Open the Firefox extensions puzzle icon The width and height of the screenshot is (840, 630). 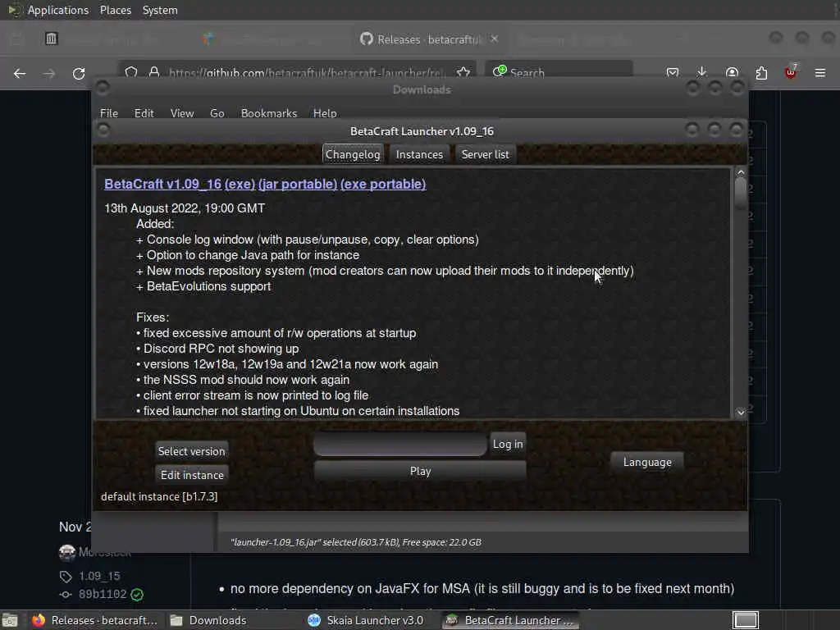(x=761, y=73)
